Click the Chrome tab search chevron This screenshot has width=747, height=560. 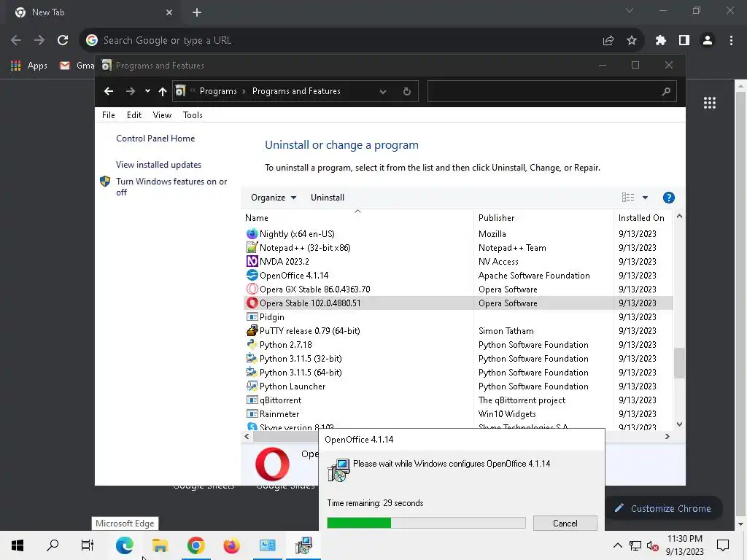tap(630, 10)
